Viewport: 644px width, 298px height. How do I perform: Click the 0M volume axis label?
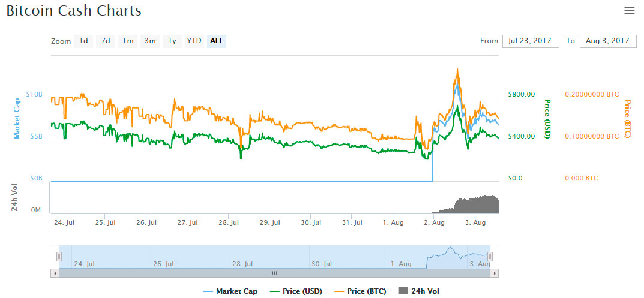click(x=37, y=210)
